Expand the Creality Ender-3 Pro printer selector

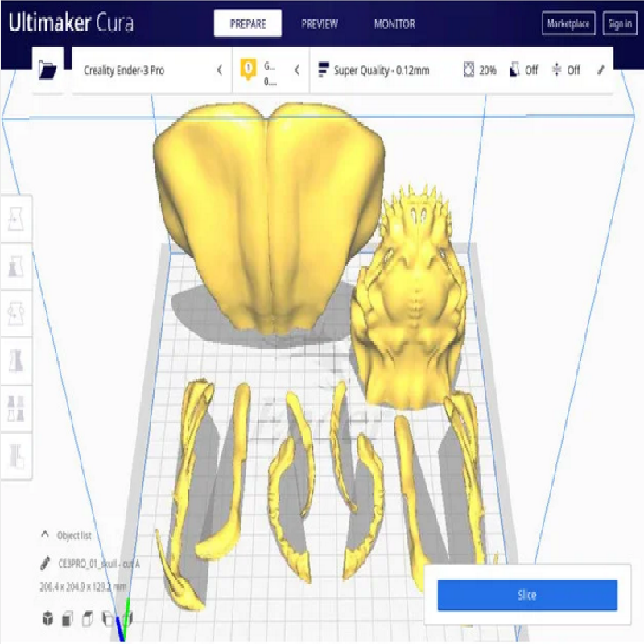[151, 71]
